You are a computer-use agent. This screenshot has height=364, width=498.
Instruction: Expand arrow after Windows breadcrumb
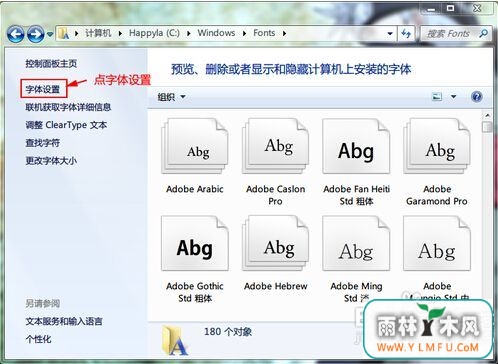pyautogui.click(x=245, y=33)
